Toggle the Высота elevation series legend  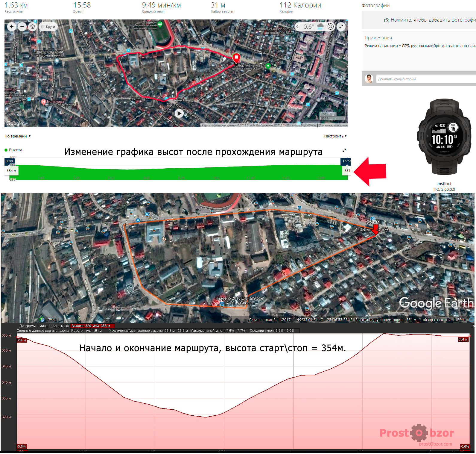pyautogui.click(x=13, y=150)
